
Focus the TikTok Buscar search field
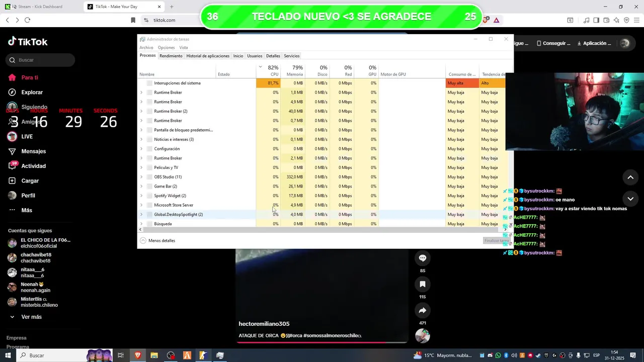[40, 60]
